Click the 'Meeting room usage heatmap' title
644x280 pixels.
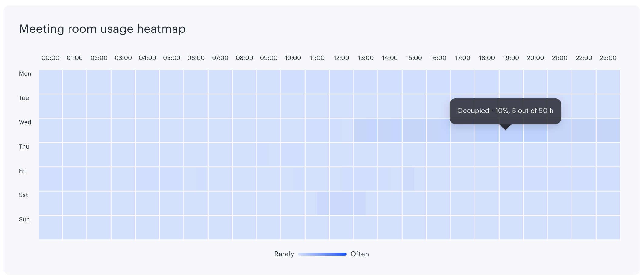tap(102, 29)
